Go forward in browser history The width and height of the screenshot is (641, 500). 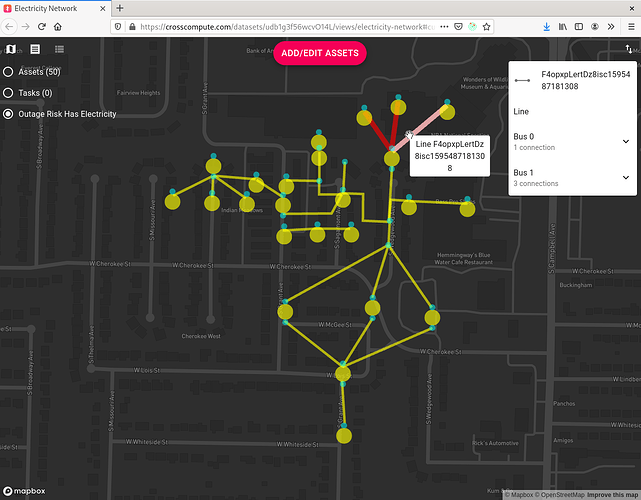click(25, 27)
